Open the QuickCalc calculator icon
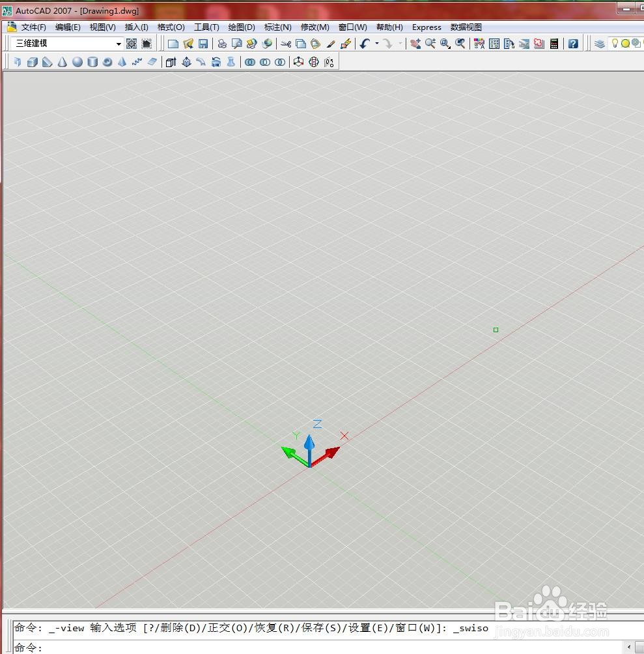Viewport: 644px width, 654px height. click(554, 44)
